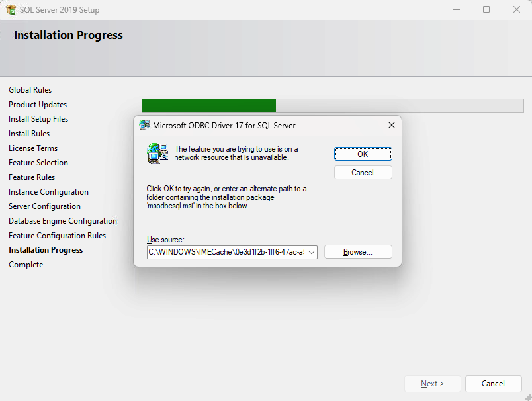Click the SQL Server Setup title bar icon
Screen dimensions: 532x401
(x=11, y=10)
